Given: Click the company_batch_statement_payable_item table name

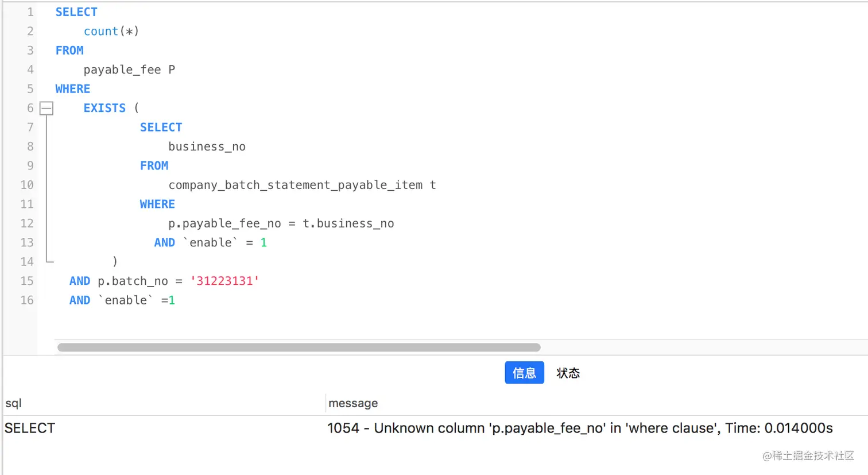Looking at the screenshot, I should click(x=295, y=185).
